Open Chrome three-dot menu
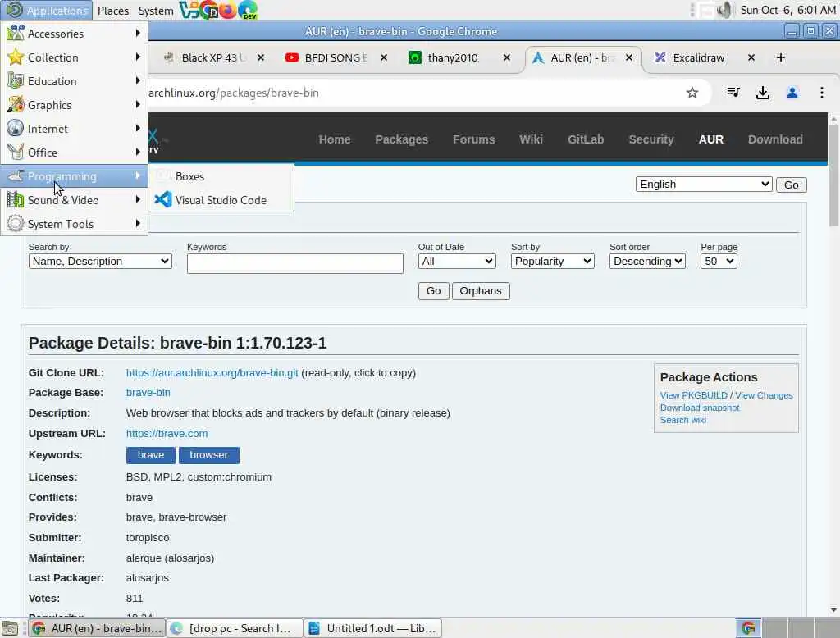Screen dimensions: 840x638 (x=822, y=93)
